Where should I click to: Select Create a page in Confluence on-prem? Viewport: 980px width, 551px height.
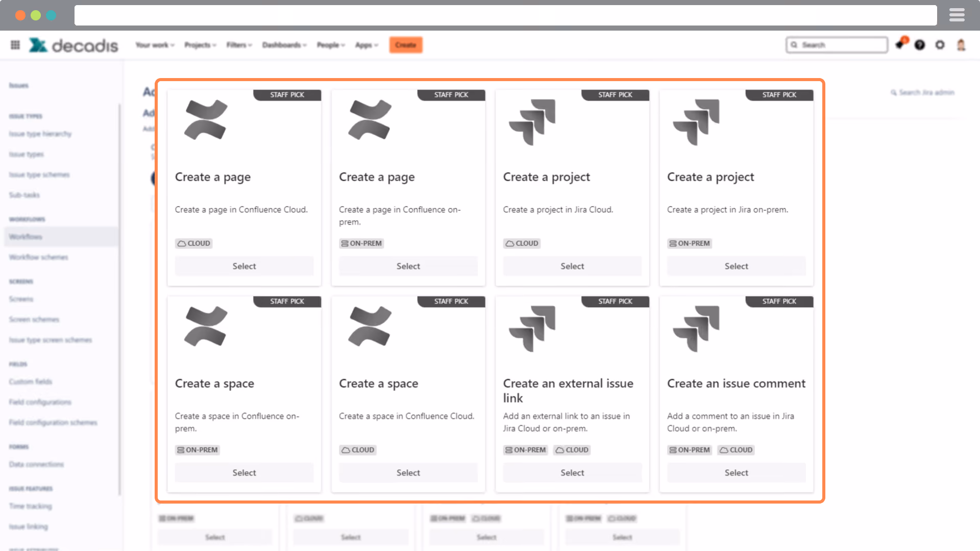click(408, 266)
